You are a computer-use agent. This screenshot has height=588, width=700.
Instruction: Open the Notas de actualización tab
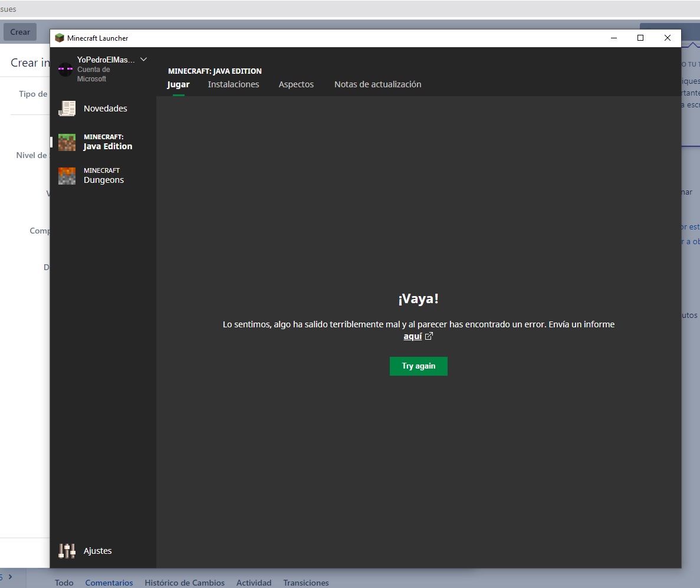pos(377,84)
